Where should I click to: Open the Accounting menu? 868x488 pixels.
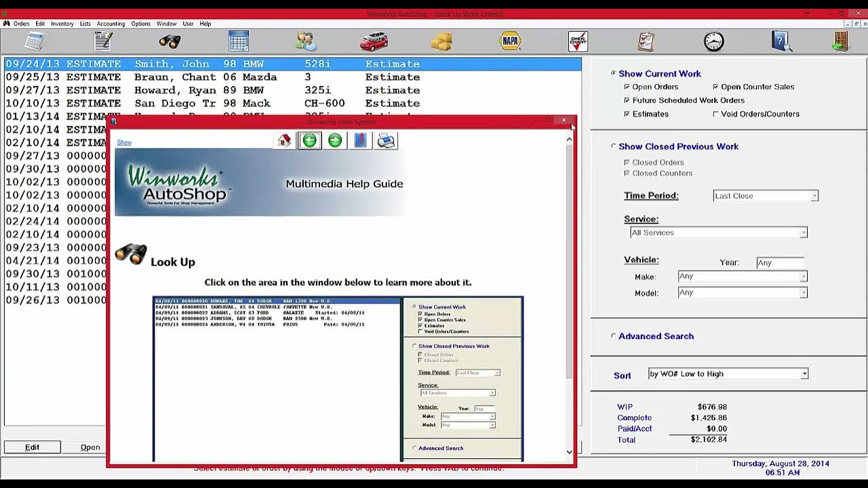click(111, 24)
